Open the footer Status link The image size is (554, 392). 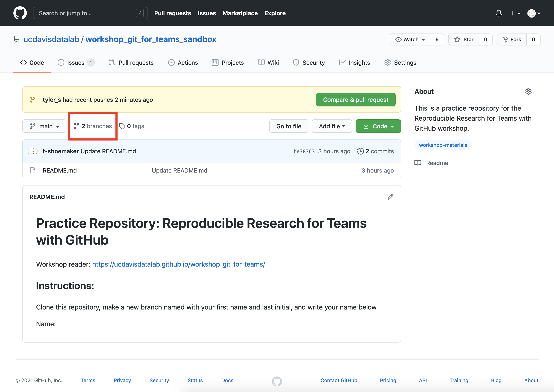195,380
